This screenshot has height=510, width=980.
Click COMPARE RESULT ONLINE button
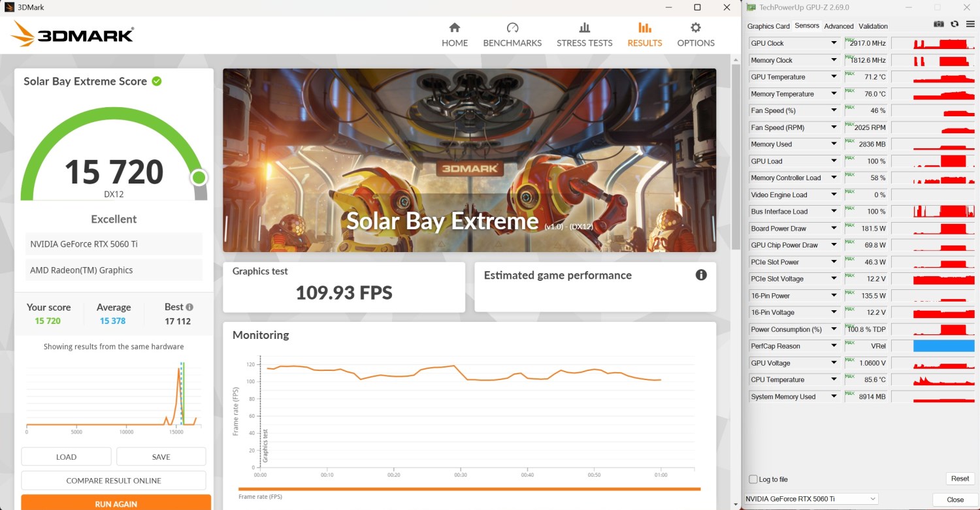(114, 481)
